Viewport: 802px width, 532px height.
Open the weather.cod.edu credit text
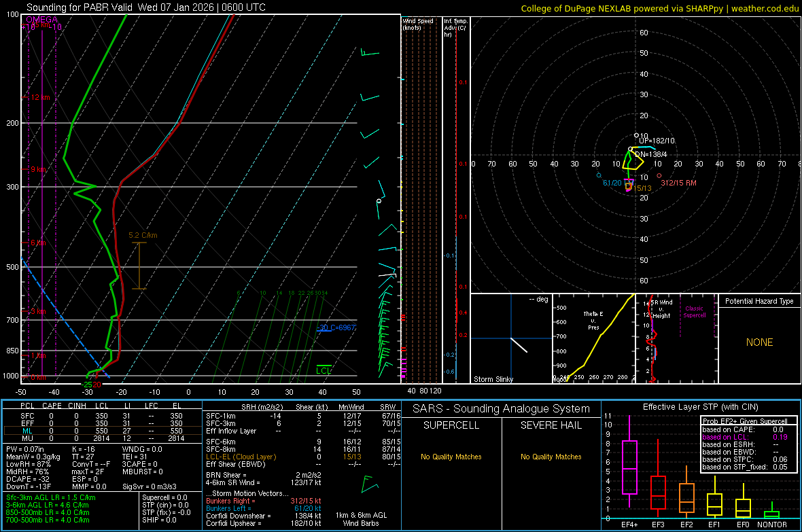[765, 8]
